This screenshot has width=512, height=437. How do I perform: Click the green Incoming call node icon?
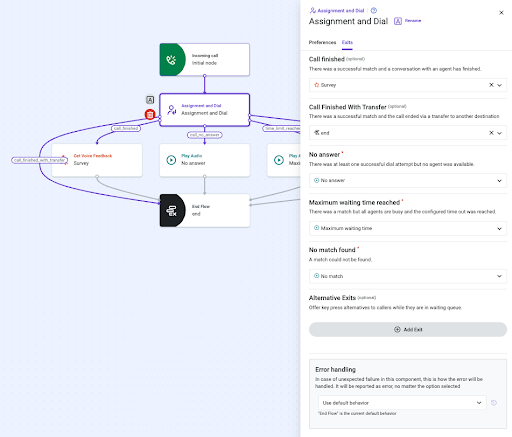172,60
